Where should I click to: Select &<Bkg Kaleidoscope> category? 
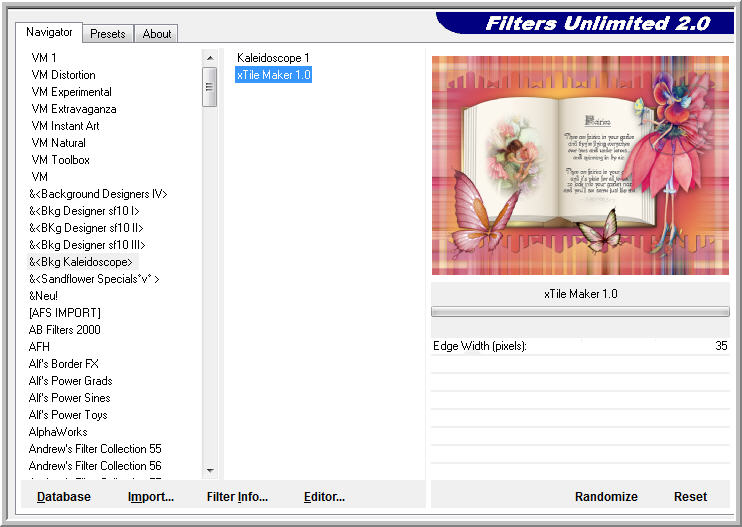pos(82,262)
